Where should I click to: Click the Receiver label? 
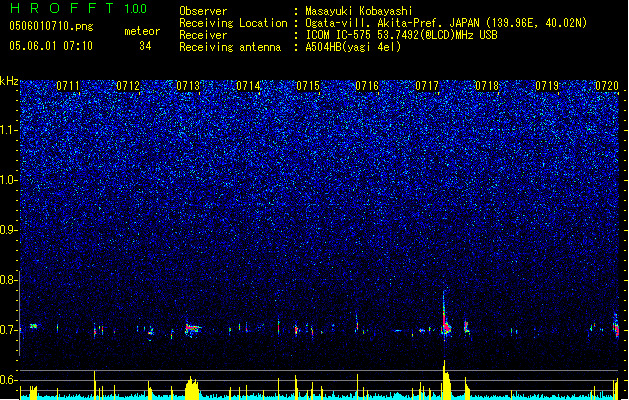point(203,35)
